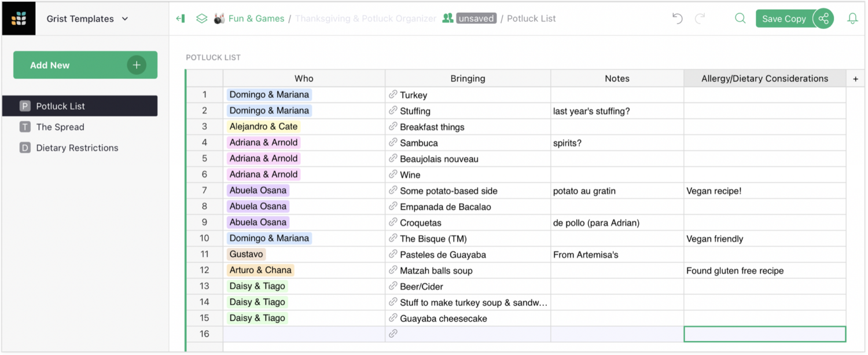
Task: Click the link icon next to Croquetas
Action: click(x=393, y=222)
